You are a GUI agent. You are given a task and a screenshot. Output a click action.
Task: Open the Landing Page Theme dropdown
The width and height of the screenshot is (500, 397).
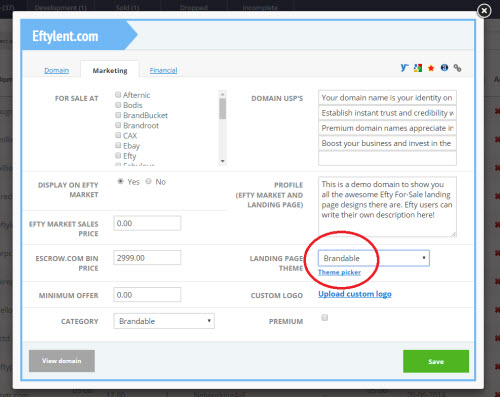tap(374, 258)
